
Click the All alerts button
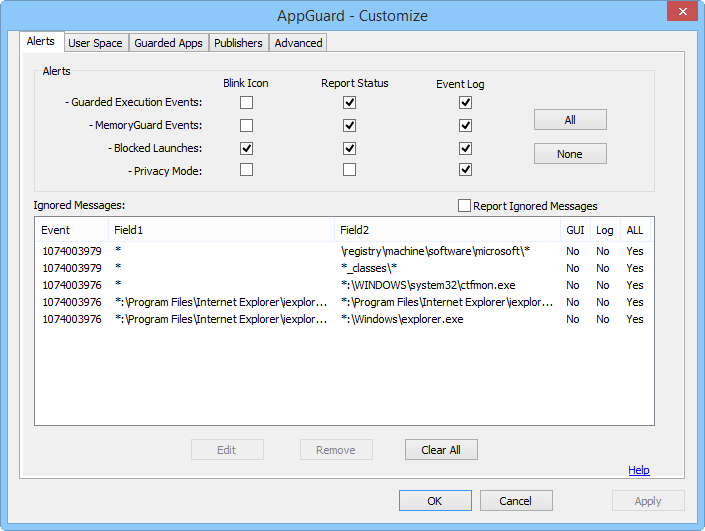pyautogui.click(x=570, y=120)
